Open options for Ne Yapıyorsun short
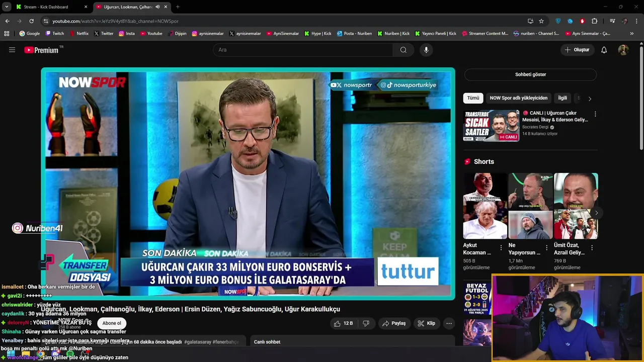Screen dimensions: 644x362 tap(546, 248)
